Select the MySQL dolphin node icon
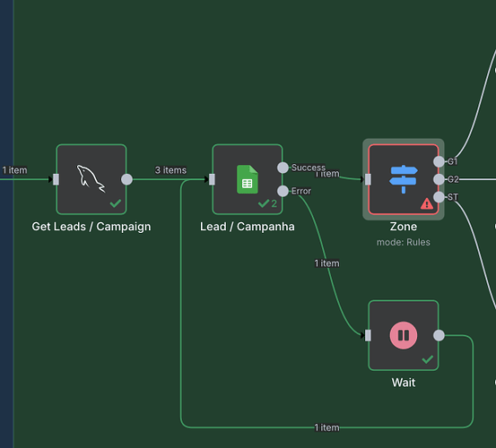 pyautogui.click(x=91, y=179)
